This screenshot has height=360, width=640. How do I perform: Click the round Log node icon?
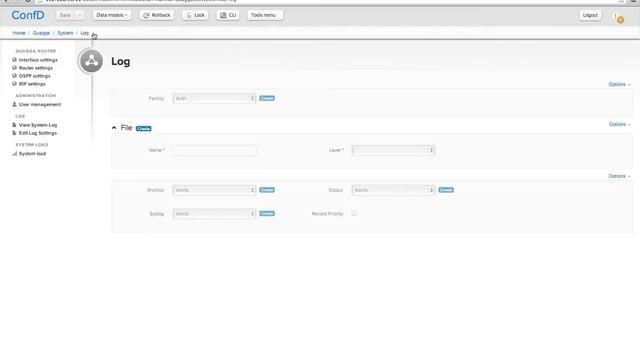[91, 61]
